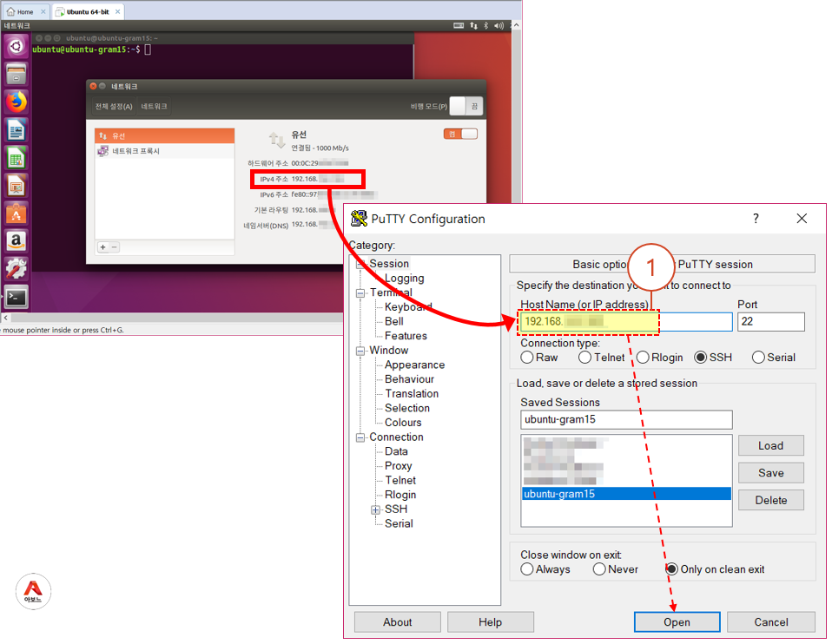Select 유선 in the network list

[x=164, y=135]
